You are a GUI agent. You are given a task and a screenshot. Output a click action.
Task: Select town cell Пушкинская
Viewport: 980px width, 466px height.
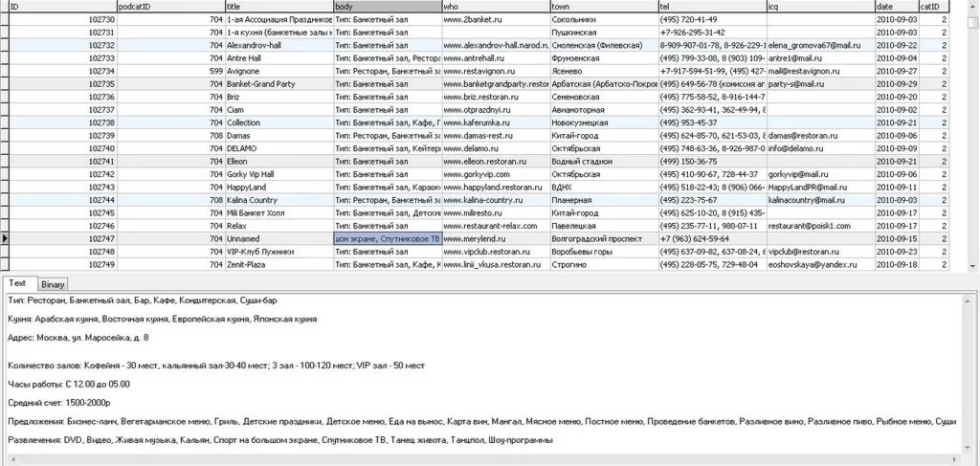click(x=605, y=33)
